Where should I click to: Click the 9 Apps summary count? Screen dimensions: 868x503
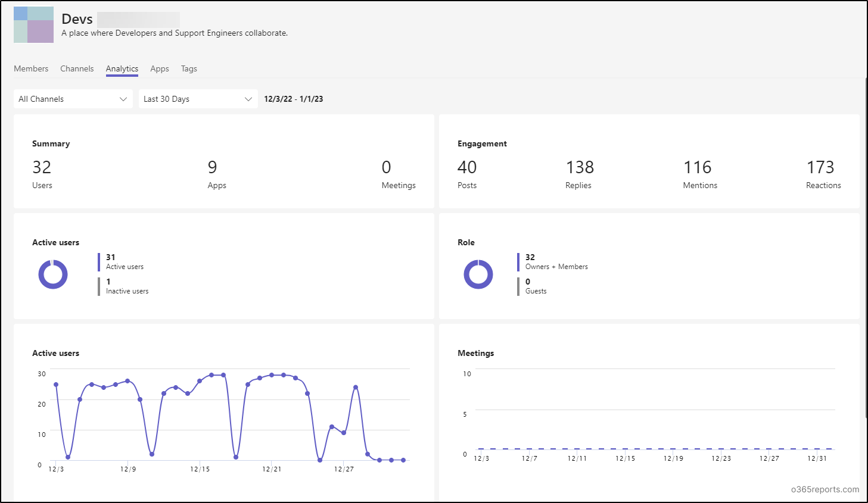pyautogui.click(x=217, y=174)
